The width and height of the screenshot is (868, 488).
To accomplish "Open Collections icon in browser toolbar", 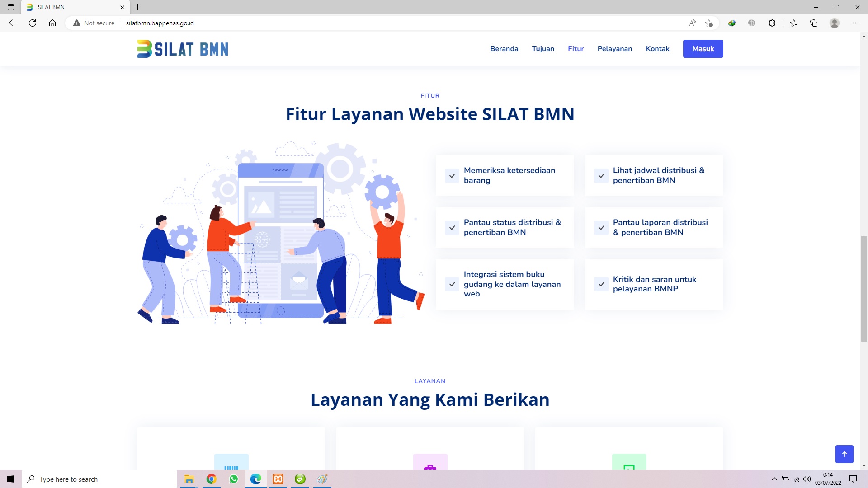I will (x=814, y=23).
